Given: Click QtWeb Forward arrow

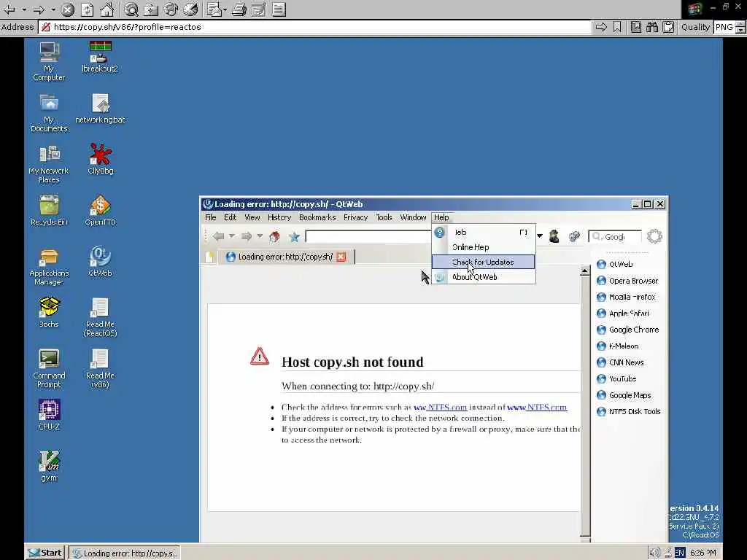Looking at the screenshot, I should coord(247,236).
